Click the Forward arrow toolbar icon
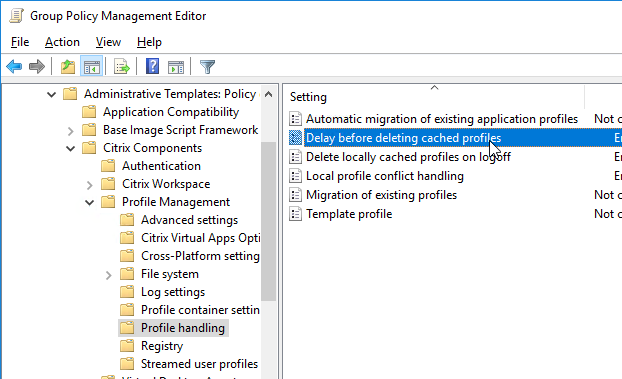Image resolution: width=622 pixels, height=379 pixels. click(37, 66)
